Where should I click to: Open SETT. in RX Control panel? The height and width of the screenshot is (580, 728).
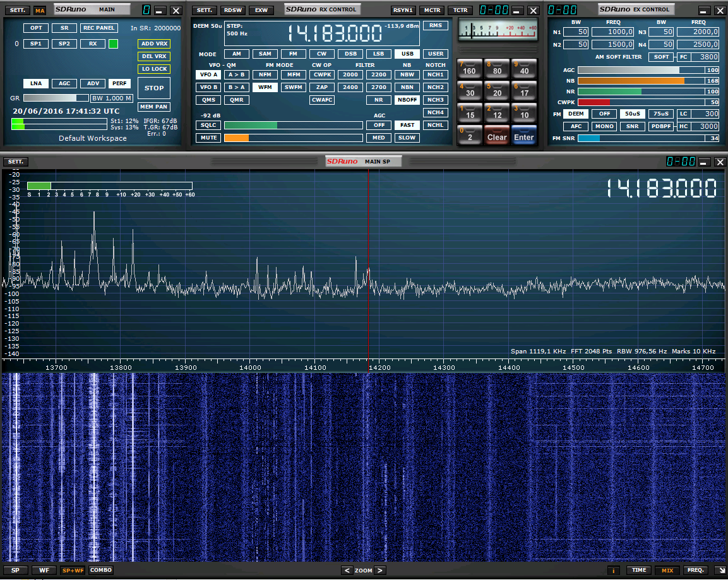[205, 10]
